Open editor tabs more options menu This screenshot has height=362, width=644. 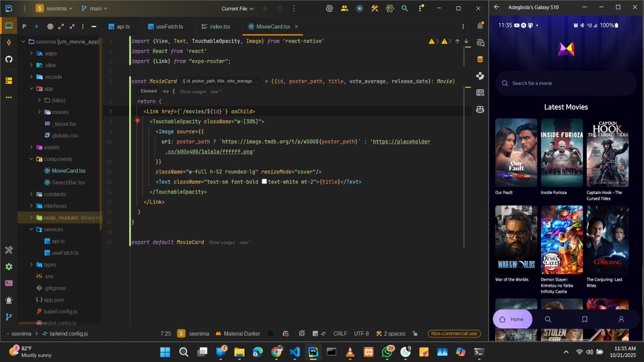[x=464, y=26]
